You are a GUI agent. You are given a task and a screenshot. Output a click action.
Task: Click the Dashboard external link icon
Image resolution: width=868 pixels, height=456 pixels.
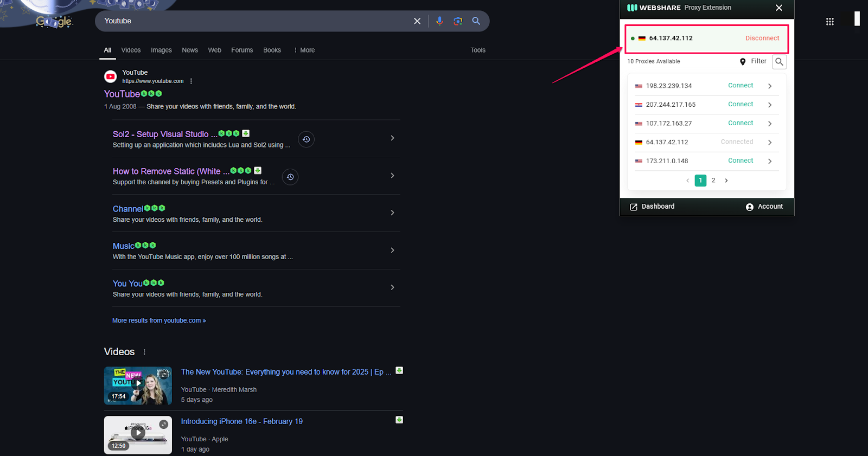(x=634, y=207)
